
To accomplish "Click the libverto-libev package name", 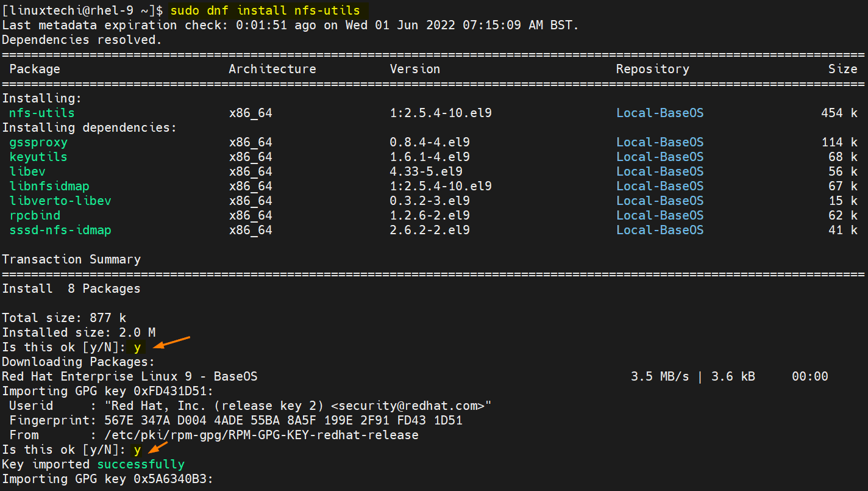I will [60, 201].
